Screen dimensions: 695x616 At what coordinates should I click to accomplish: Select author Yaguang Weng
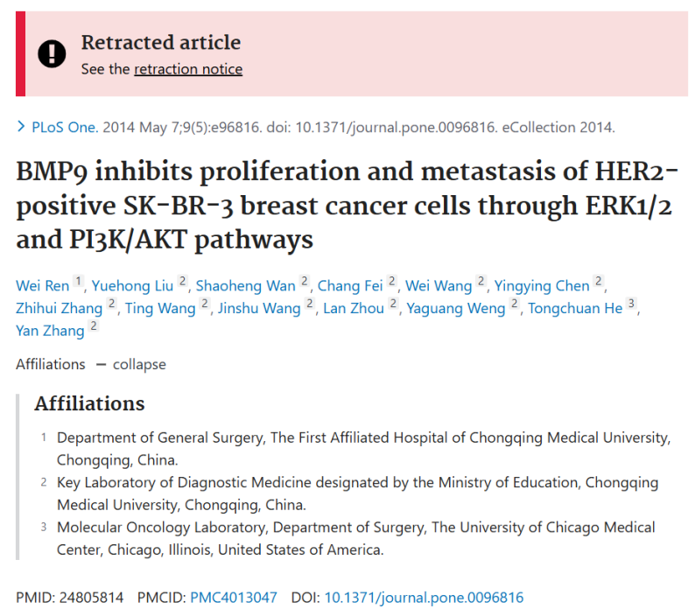tap(456, 309)
